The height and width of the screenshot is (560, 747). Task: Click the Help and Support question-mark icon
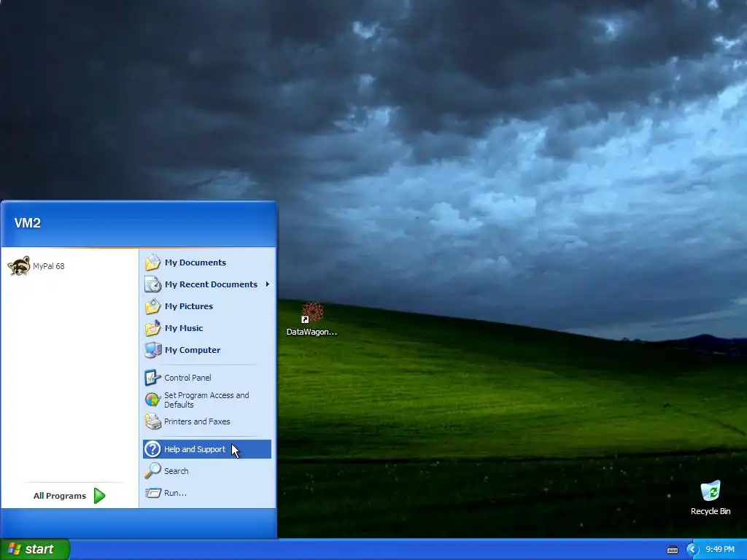[x=152, y=449]
